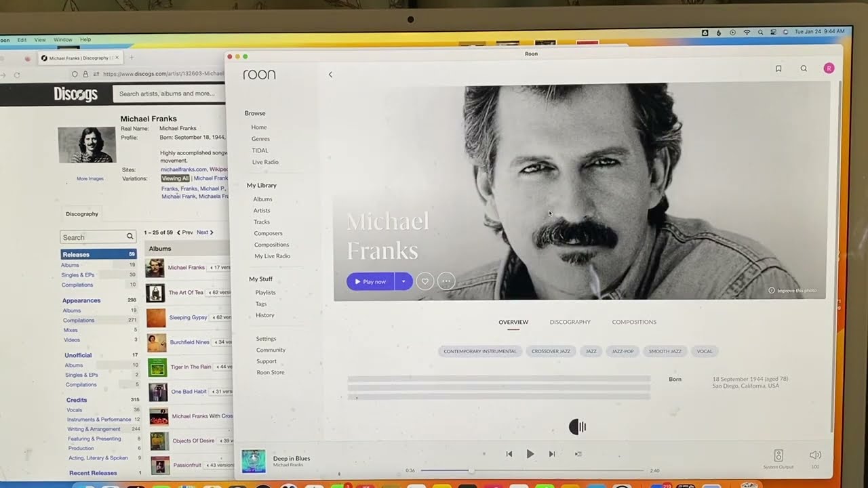
Task: Click the Discogs top search field
Action: click(169, 94)
